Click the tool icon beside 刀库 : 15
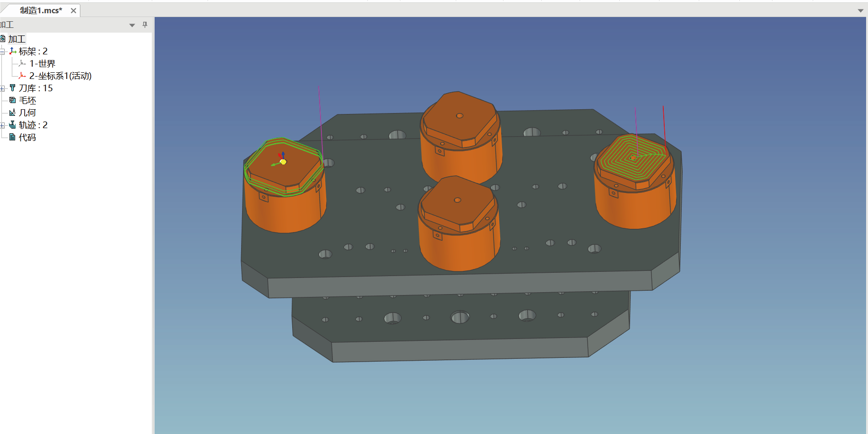This screenshot has height=434, width=868. tap(13, 87)
